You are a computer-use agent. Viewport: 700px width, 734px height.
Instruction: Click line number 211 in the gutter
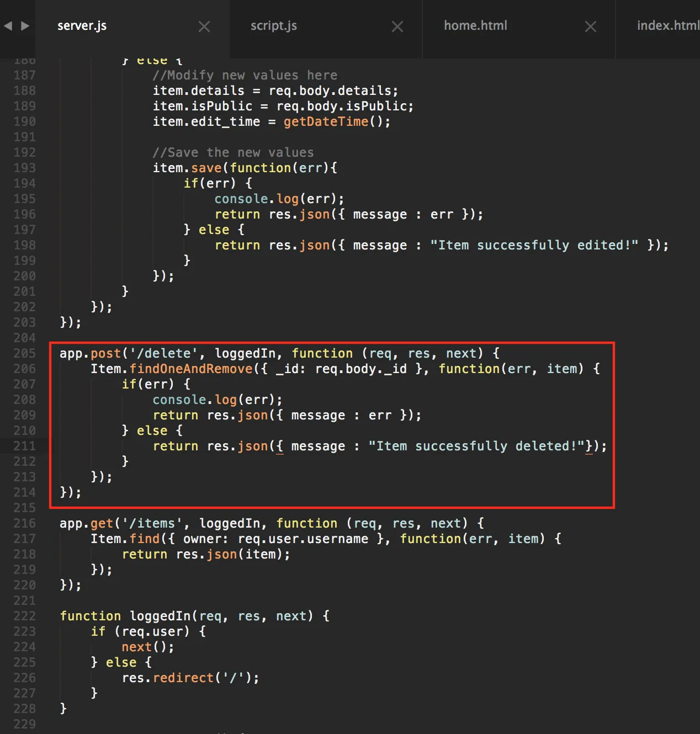[x=24, y=446]
